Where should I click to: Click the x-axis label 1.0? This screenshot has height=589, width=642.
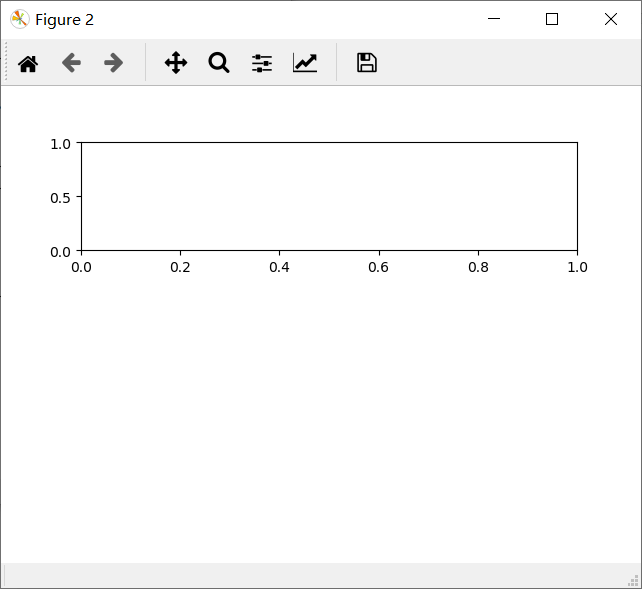(577, 267)
